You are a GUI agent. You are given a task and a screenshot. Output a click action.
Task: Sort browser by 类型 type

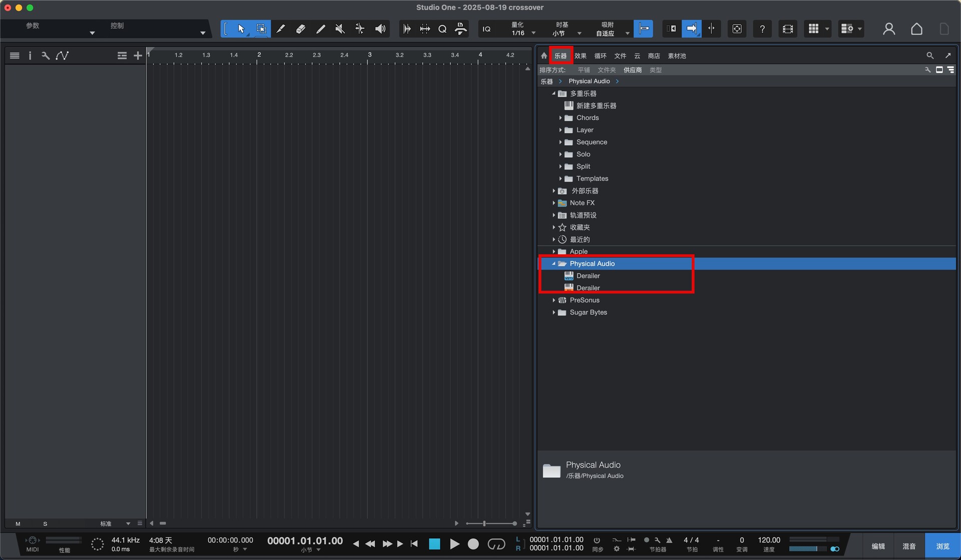coord(656,70)
